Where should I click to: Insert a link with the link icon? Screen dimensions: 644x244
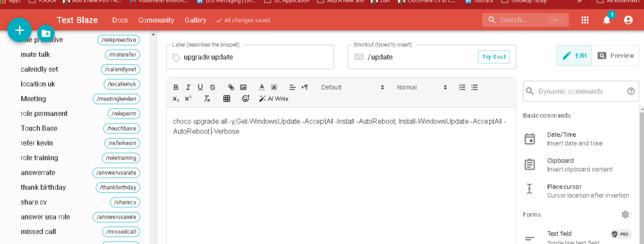231,87
